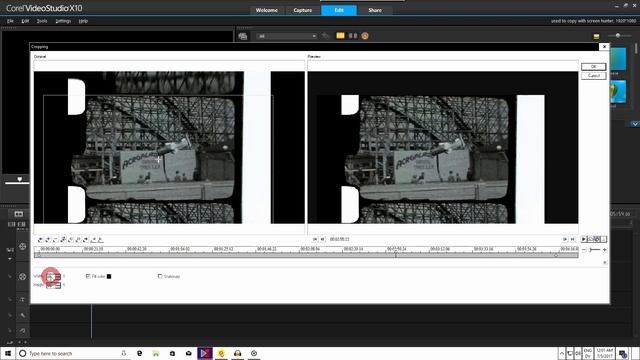The width and height of the screenshot is (640, 360).
Task: Click the play speed icon next to Play
Action: [590, 239]
